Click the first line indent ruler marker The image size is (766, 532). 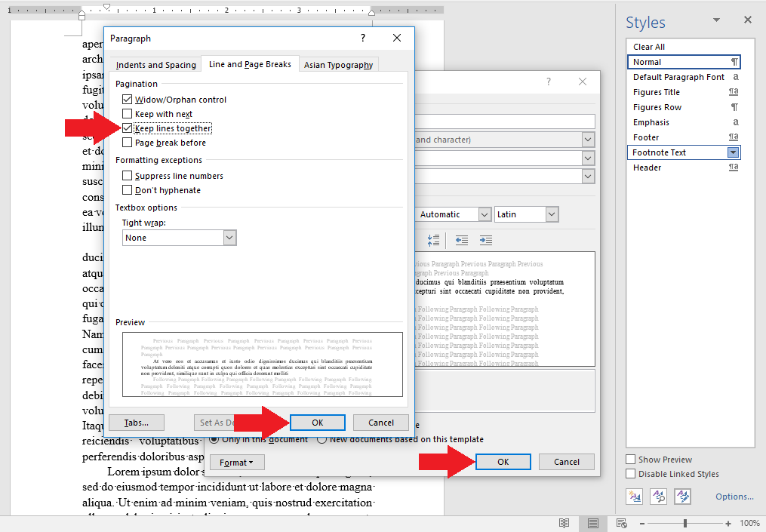pyautogui.click(x=107, y=7)
